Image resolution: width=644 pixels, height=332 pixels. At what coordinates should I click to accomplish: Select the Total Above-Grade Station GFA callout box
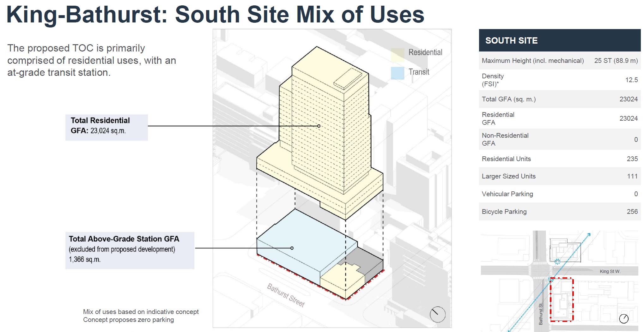point(130,250)
